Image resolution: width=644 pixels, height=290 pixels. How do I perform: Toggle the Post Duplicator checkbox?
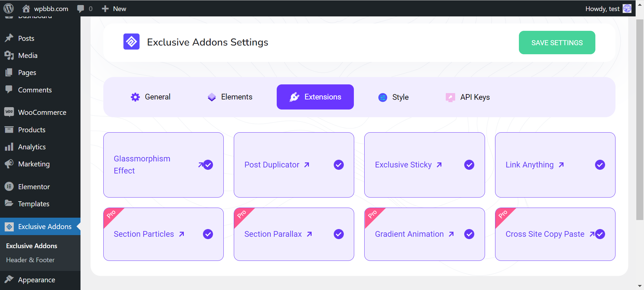339,165
